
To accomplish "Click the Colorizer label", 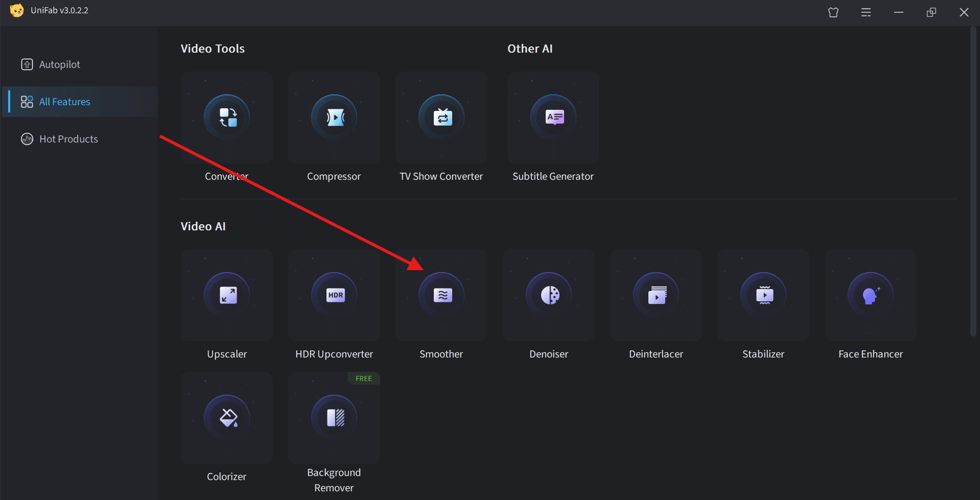I will coord(227,477).
